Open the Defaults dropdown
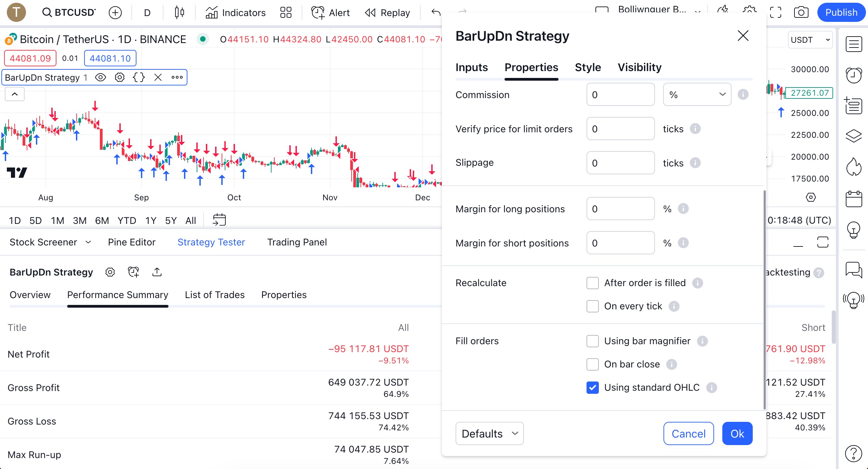 click(x=489, y=433)
